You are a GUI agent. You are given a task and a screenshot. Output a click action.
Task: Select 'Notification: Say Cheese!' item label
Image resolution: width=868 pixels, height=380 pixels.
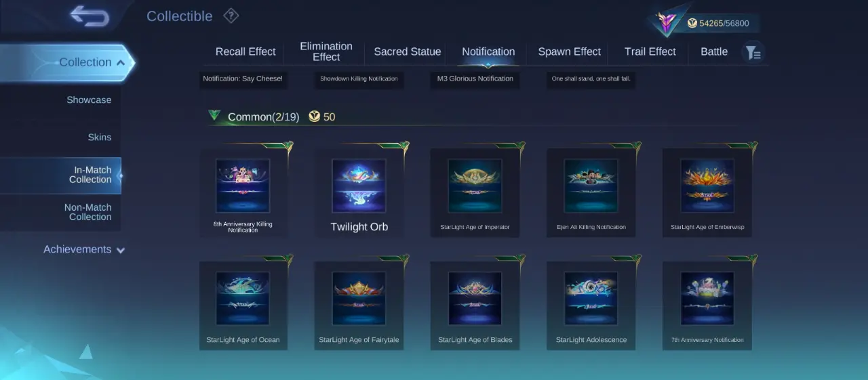click(x=243, y=79)
